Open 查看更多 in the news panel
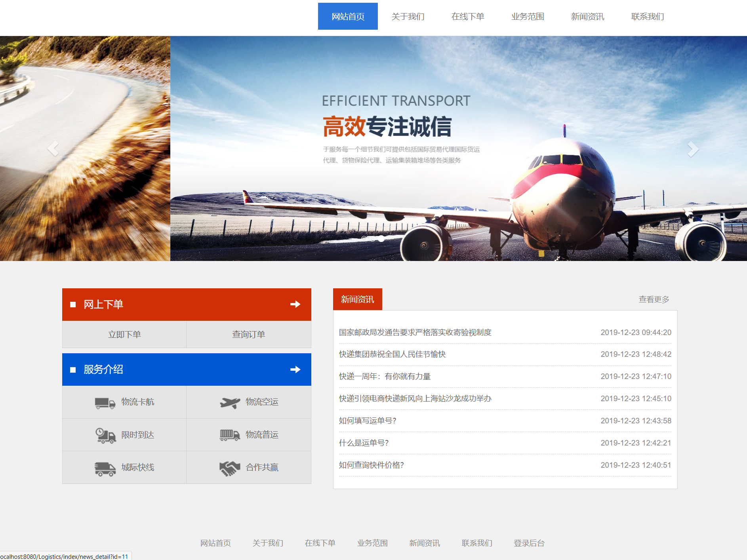 (x=654, y=299)
